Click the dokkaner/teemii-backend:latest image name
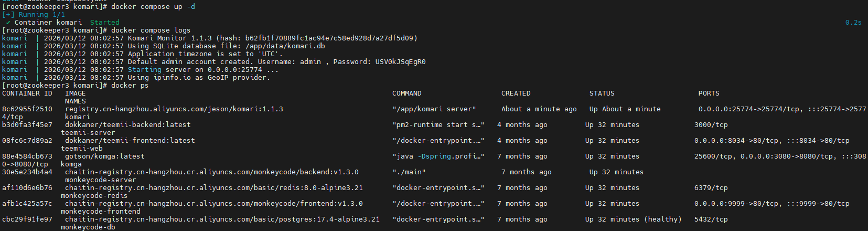868x231 pixels. [x=127, y=125]
